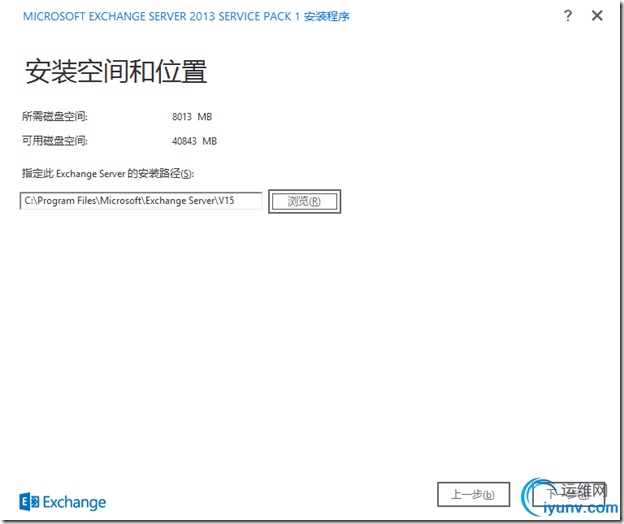Go back with the 上一步(b) button

point(473,495)
